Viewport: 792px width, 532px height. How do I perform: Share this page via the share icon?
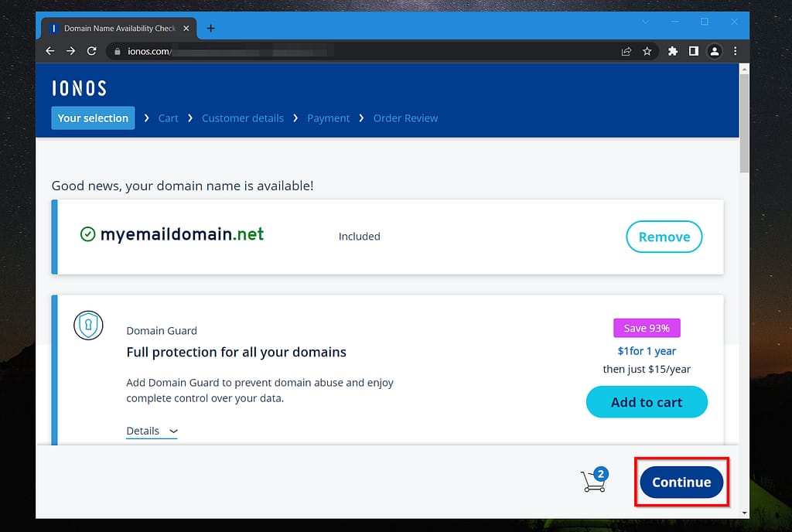tap(626, 51)
